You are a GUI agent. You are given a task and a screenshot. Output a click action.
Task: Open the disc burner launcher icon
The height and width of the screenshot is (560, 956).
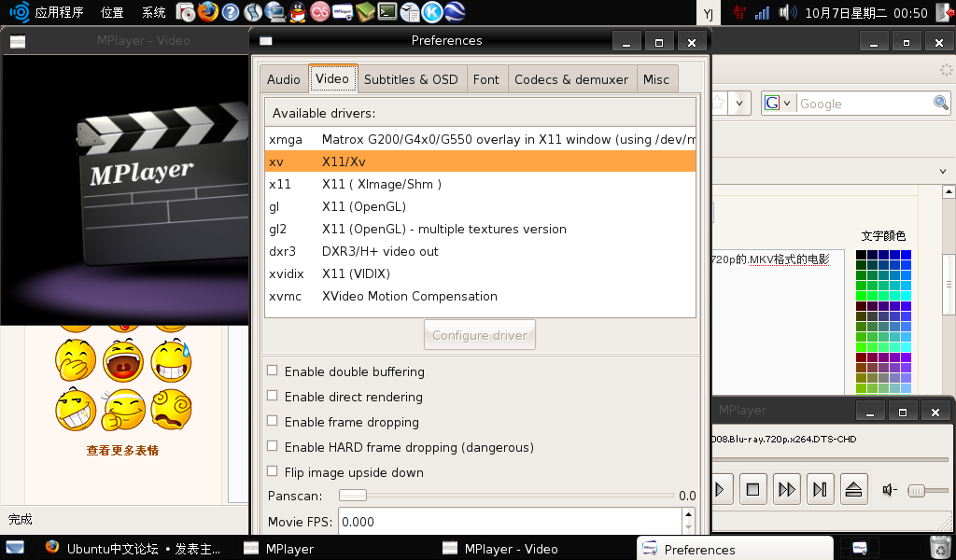(x=186, y=11)
